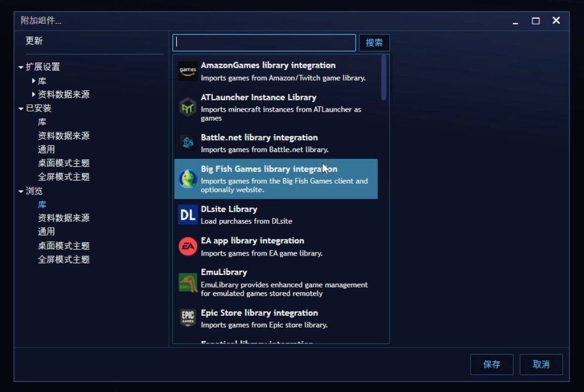Select 资料数据来源 under 已安装
The width and height of the screenshot is (584, 392).
click(x=64, y=136)
